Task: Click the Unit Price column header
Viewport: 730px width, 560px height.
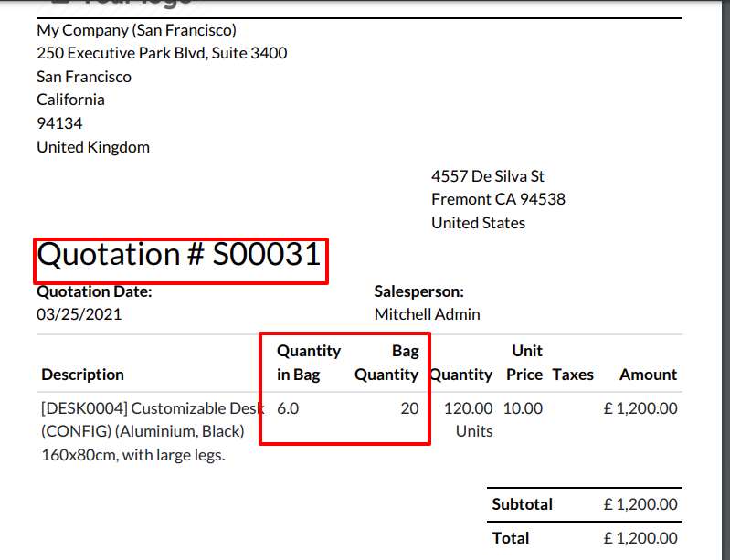Action: pos(524,363)
